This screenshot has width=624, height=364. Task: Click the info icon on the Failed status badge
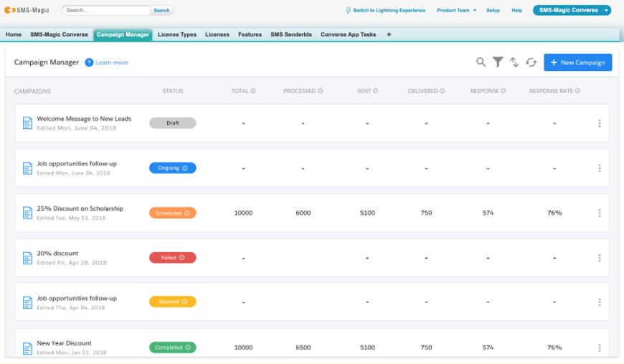click(182, 257)
